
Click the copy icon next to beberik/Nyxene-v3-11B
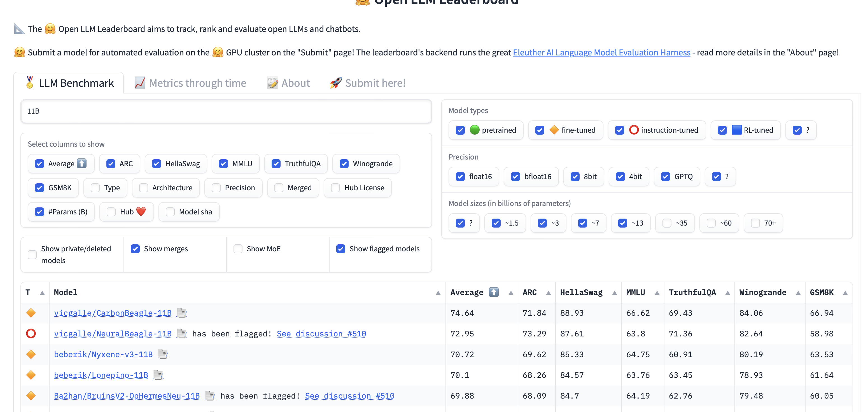click(x=163, y=354)
